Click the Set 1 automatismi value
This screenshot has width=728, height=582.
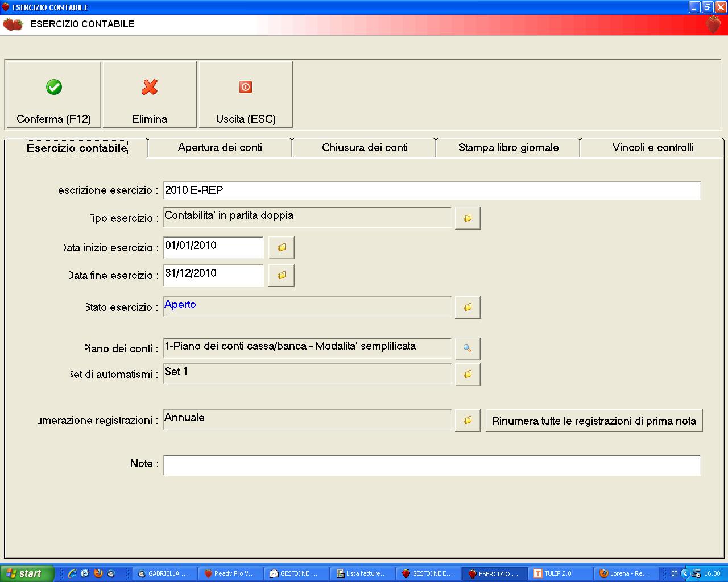pos(307,373)
